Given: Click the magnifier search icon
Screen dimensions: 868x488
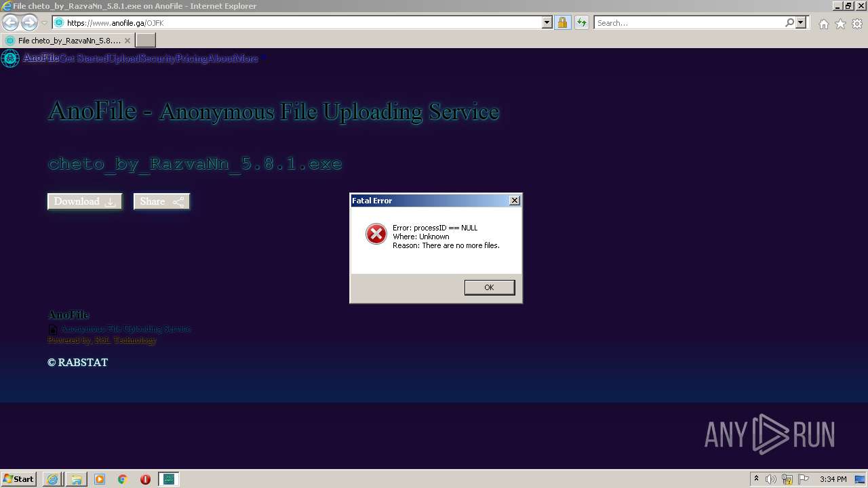Looking at the screenshot, I should (x=789, y=22).
